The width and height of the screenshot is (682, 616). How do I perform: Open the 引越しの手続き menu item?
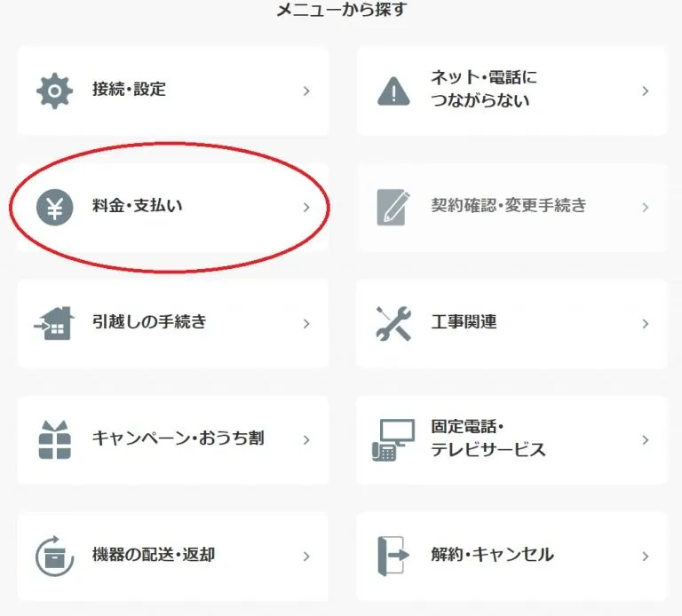[172, 324]
